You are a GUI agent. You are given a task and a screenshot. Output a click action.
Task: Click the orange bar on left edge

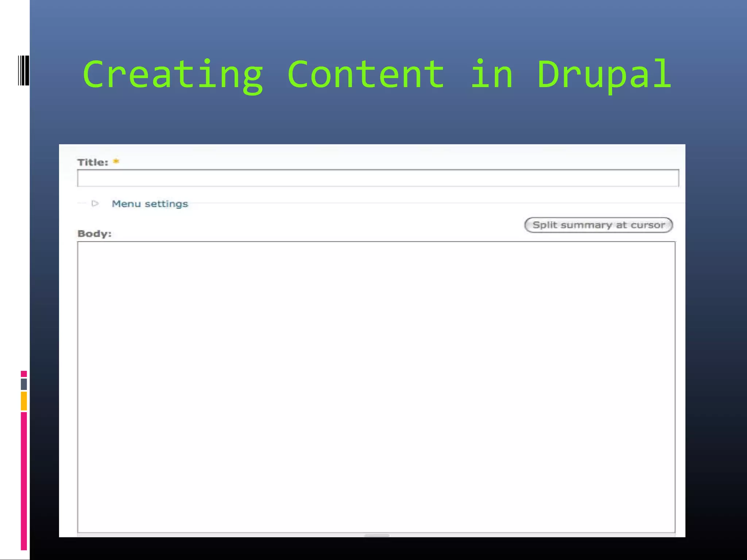tap(24, 401)
